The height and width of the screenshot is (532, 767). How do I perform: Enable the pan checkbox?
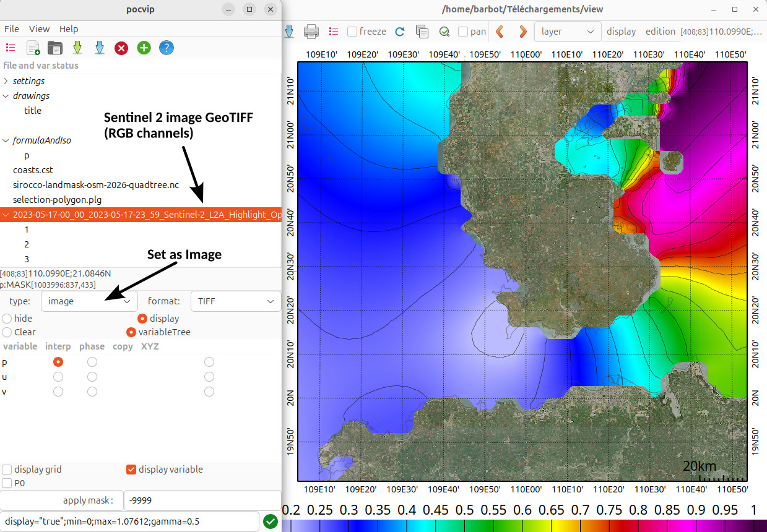pyautogui.click(x=463, y=32)
